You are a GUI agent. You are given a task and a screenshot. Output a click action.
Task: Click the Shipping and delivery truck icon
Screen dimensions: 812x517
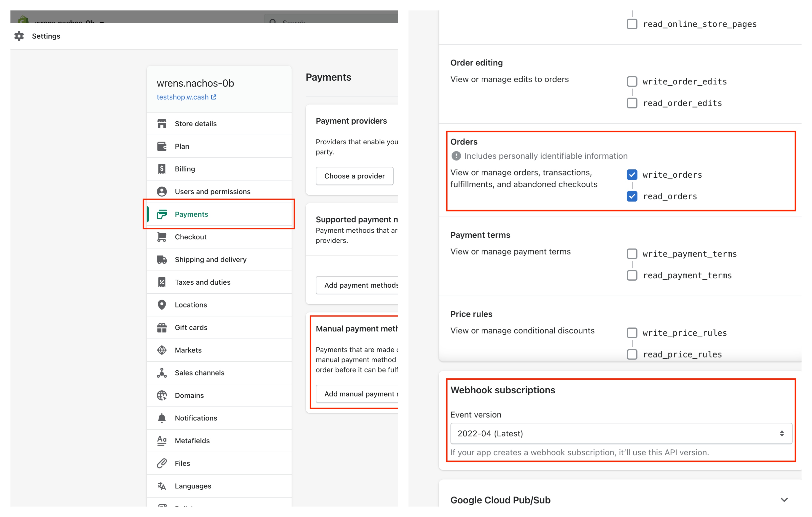pos(162,259)
